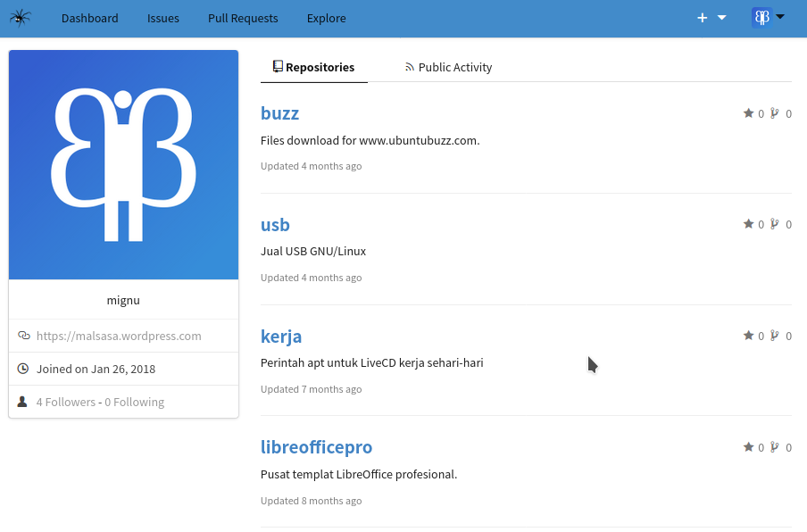807x532 pixels.
Task: Click the RSS feed icon on Public Activity
Action: pos(409,66)
